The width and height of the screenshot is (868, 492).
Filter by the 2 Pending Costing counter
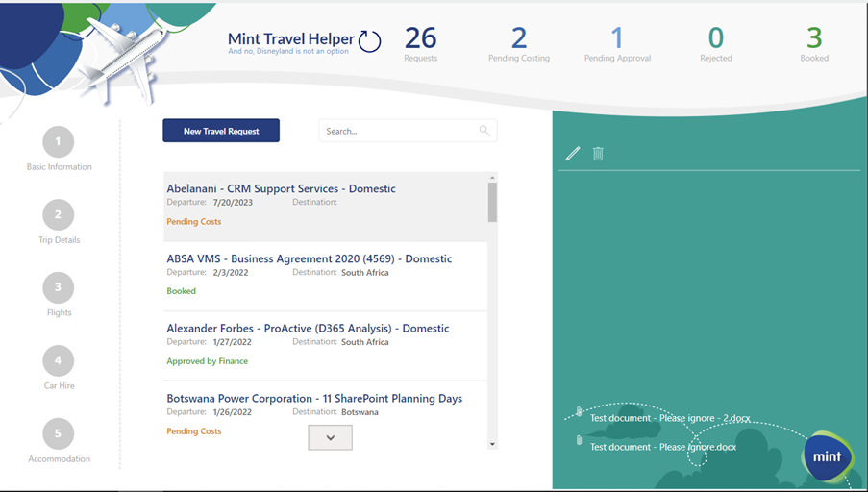[519, 44]
